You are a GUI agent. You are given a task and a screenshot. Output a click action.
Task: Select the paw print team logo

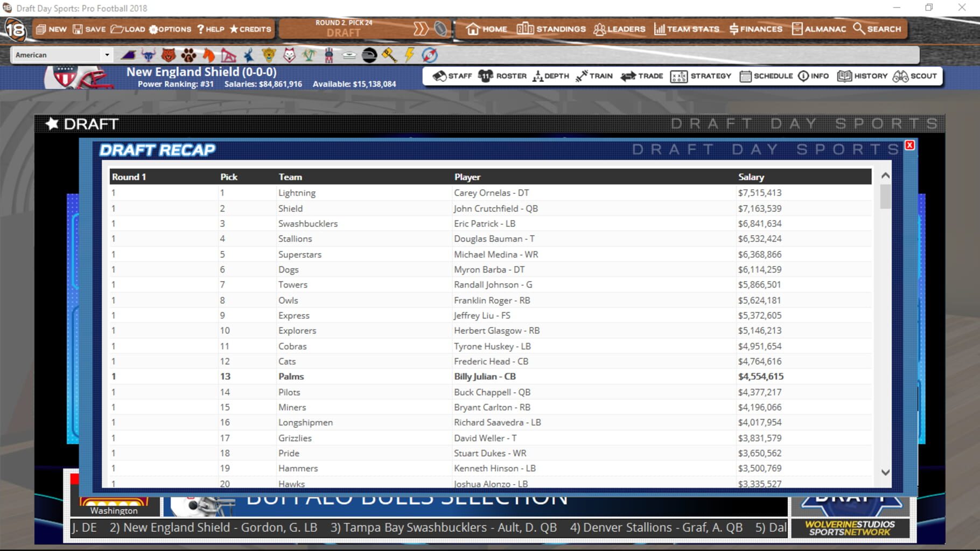click(188, 55)
